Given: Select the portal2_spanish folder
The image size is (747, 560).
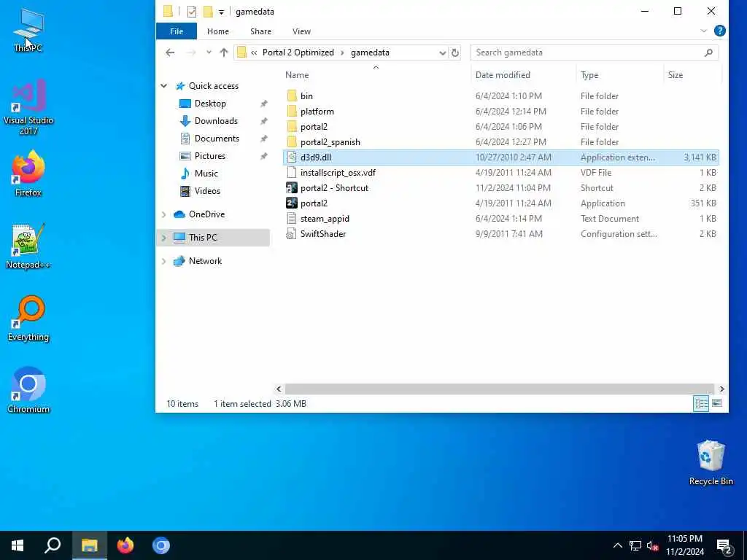Looking at the screenshot, I should pyautogui.click(x=500, y=142).
